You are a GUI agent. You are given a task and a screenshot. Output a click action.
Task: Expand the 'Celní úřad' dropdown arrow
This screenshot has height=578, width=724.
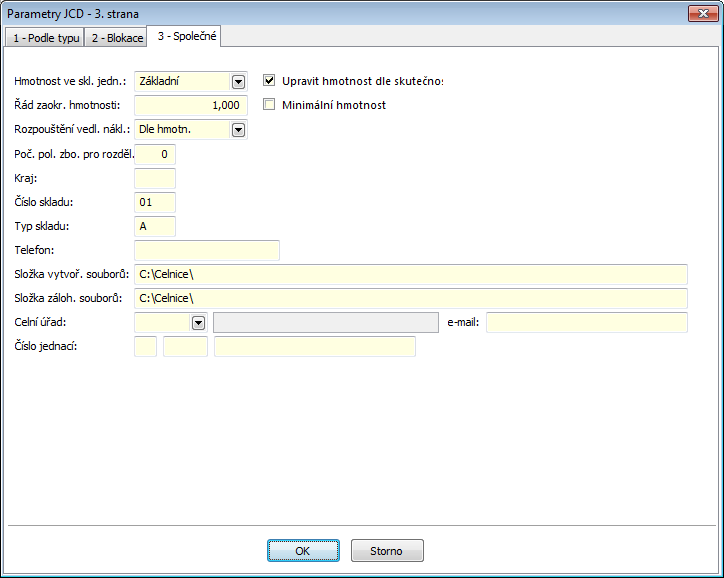click(198, 323)
